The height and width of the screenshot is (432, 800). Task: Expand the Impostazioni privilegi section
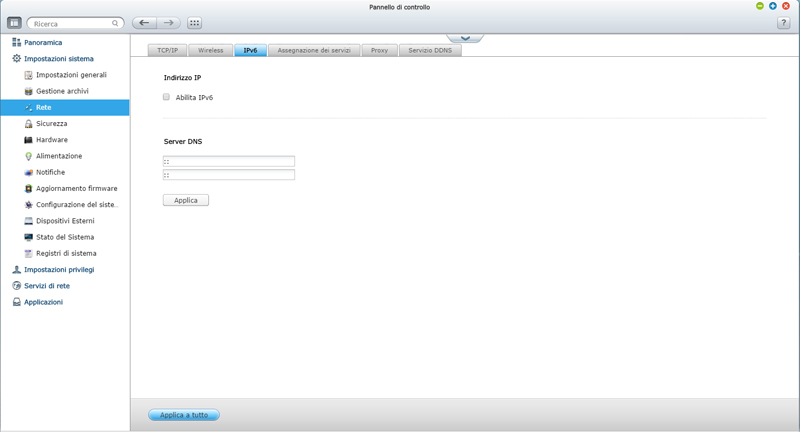[x=58, y=270]
